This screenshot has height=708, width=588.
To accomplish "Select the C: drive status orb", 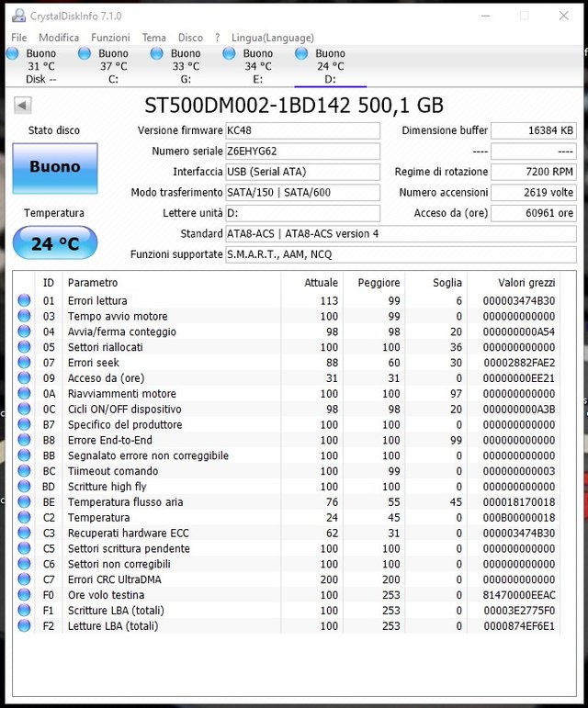I will (84, 53).
